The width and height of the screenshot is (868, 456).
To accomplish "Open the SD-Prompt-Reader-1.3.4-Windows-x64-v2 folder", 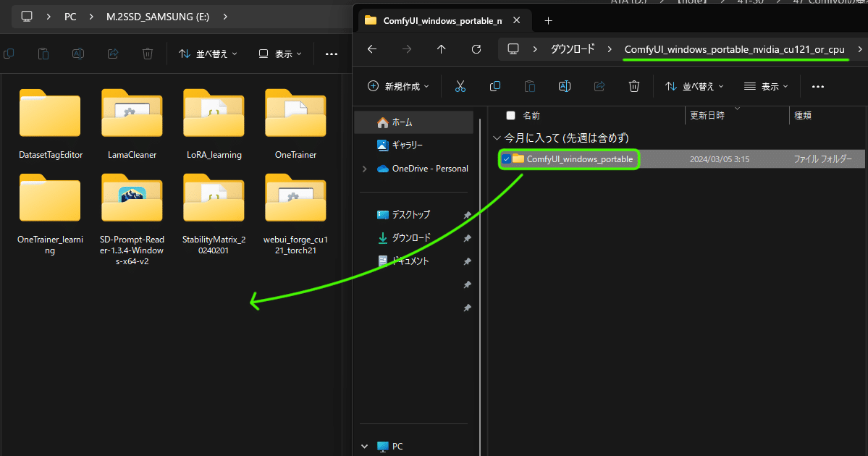I will click(x=132, y=220).
